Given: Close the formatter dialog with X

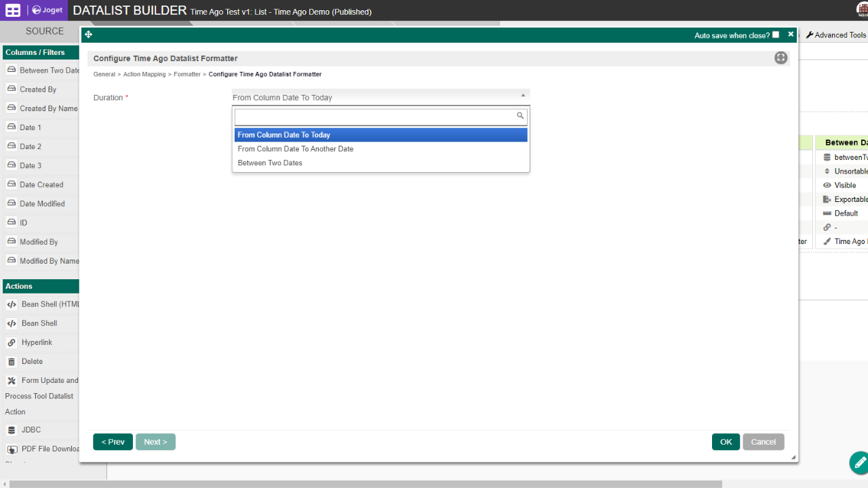Looking at the screenshot, I should [x=791, y=34].
